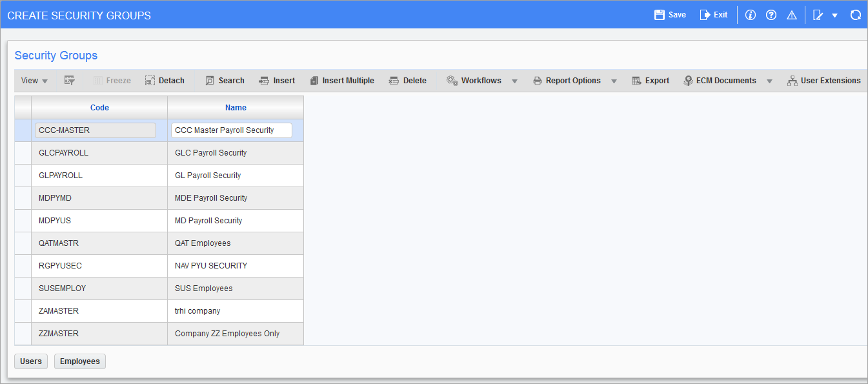Select the GLCPAYROLL row

[63, 153]
